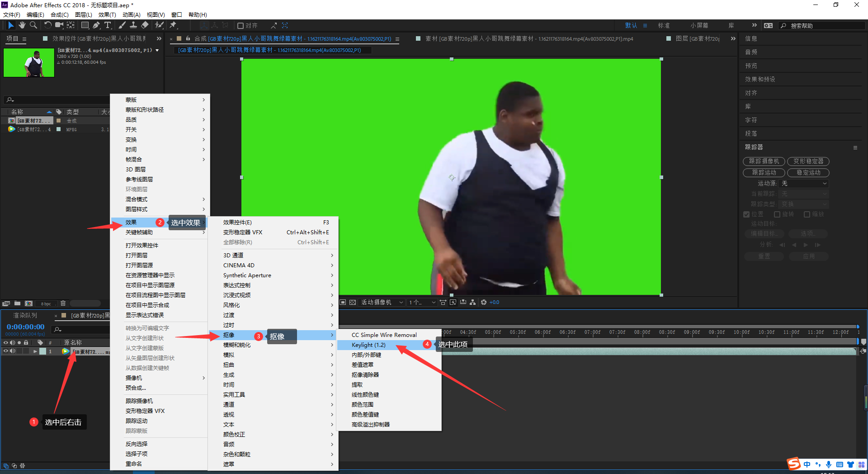Viewport: 868px width, 474px height.
Task: Expand layer 1 properties triangle in the timeline
Action: 35,351
